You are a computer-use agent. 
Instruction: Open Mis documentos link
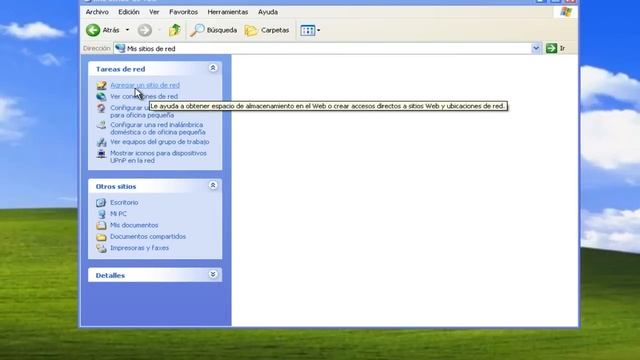[134, 225]
